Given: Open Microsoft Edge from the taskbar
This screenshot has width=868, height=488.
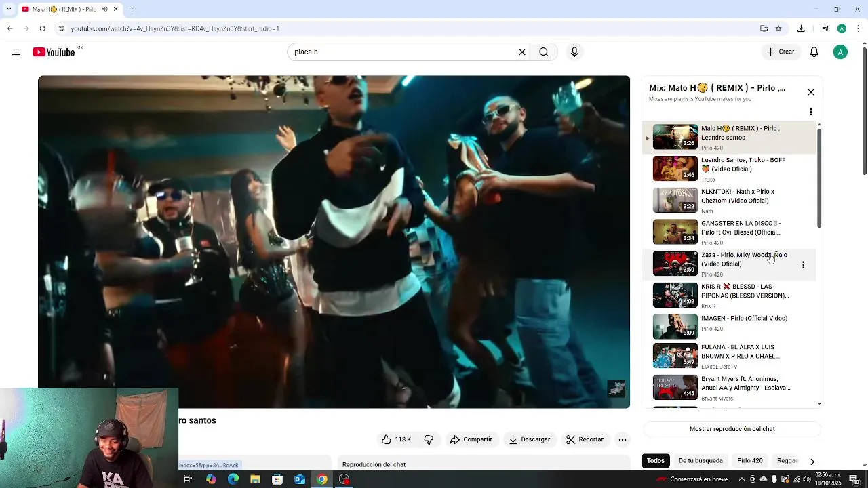Looking at the screenshot, I should (233, 479).
